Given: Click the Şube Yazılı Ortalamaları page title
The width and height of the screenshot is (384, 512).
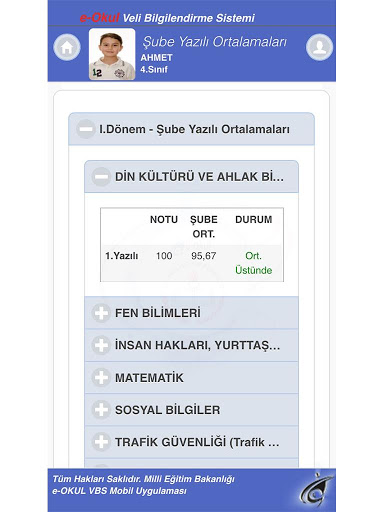Looking at the screenshot, I should [x=214, y=42].
